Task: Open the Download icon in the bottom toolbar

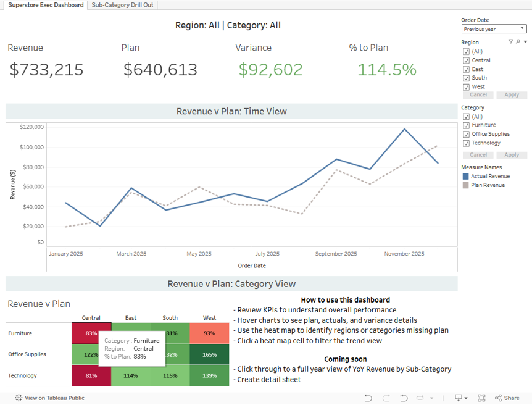Action: pos(458,398)
